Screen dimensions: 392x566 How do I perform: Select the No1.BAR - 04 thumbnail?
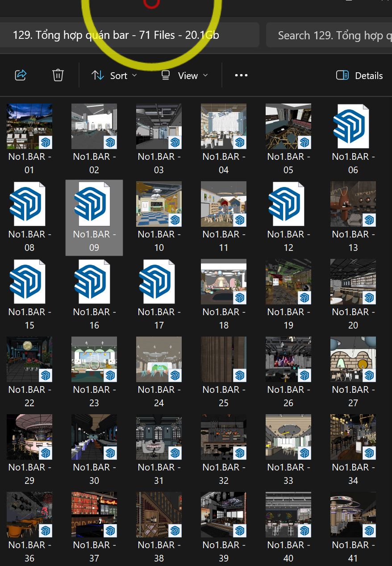[224, 126]
